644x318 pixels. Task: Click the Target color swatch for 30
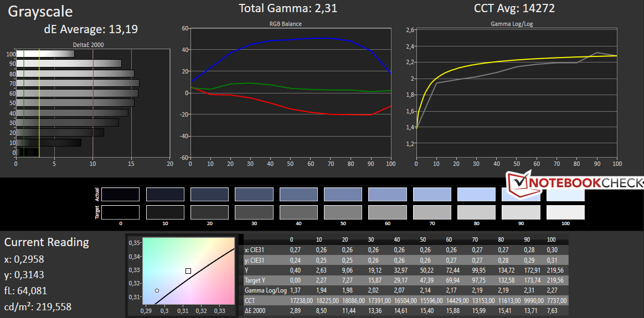coord(254,212)
